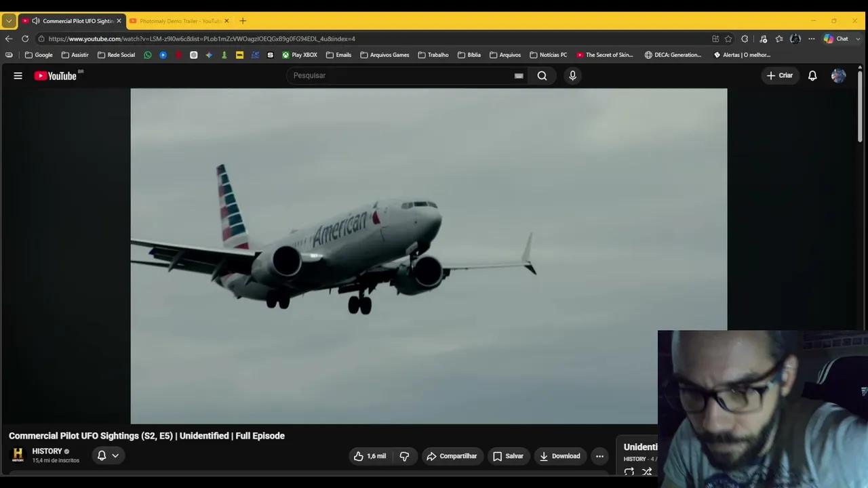This screenshot has width=868, height=488.
Task: Click the Criar create button
Action: [x=780, y=76]
